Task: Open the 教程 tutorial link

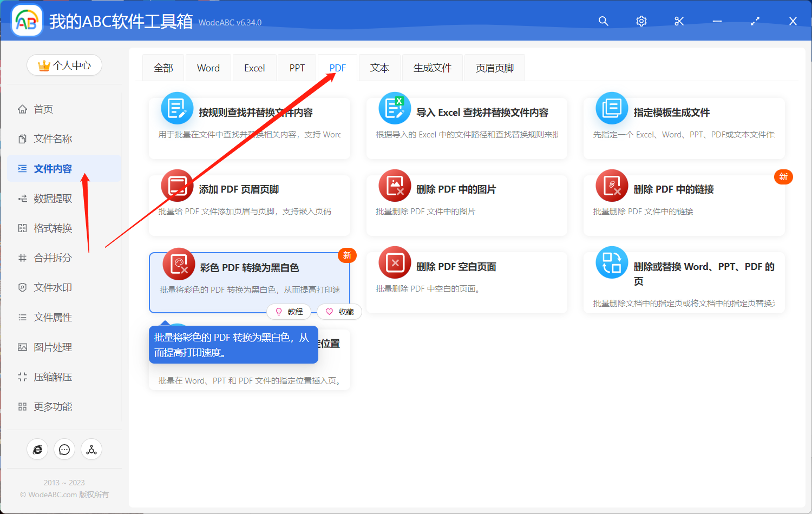Action: tap(290, 312)
